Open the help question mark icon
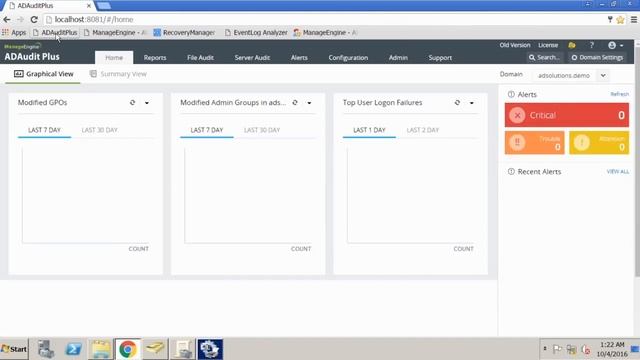The width and height of the screenshot is (640, 360). point(591,45)
